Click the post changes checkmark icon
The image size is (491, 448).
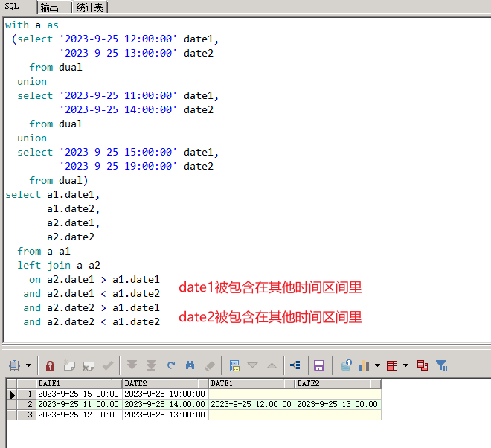108,365
